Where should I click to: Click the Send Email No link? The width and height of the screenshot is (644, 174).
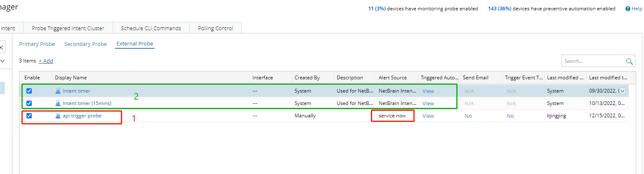tap(468, 116)
